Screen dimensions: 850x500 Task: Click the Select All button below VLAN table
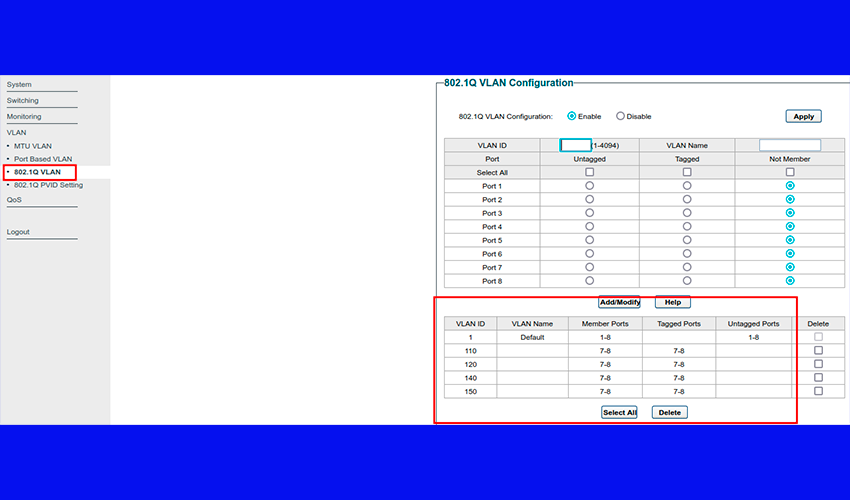pyautogui.click(x=619, y=412)
